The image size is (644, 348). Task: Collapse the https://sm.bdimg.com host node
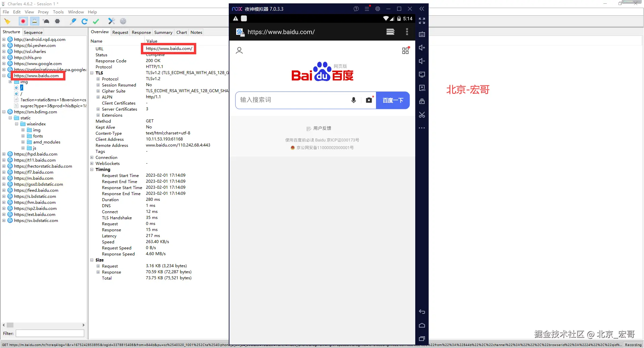[x=4, y=112]
